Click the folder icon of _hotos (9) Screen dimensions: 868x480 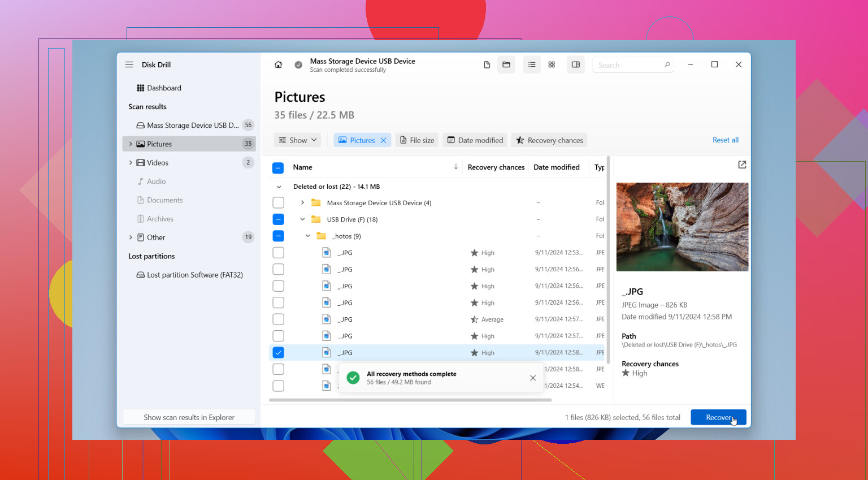(321, 236)
